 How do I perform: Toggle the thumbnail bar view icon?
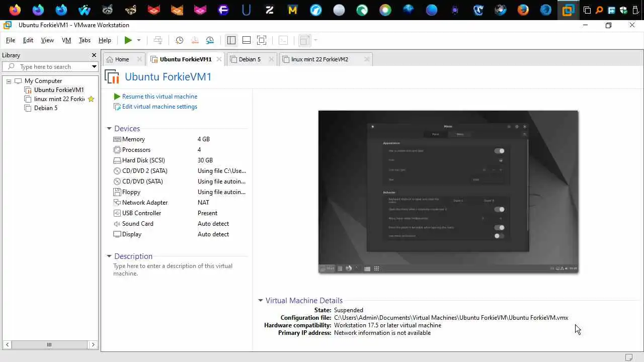pyautogui.click(x=247, y=40)
